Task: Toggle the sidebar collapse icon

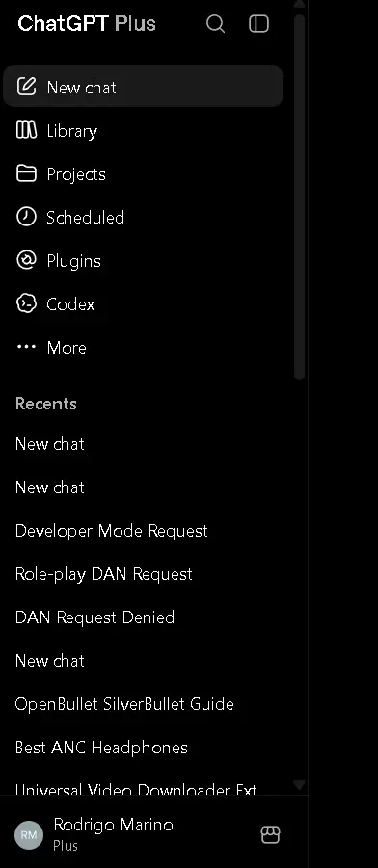Action: pos(258,24)
